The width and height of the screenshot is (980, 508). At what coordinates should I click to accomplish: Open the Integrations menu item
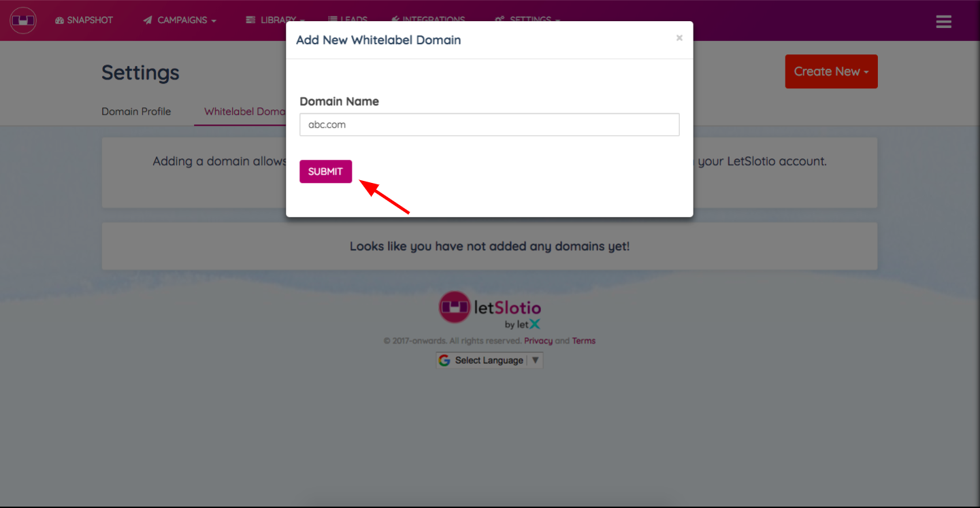428,19
